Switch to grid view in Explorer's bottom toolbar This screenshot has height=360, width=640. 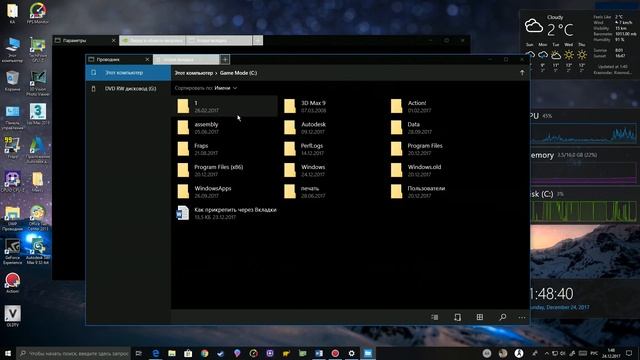480,317
